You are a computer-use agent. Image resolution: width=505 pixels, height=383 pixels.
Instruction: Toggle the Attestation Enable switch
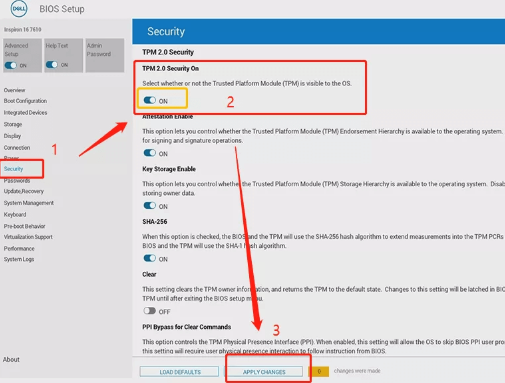pyautogui.click(x=150, y=153)
